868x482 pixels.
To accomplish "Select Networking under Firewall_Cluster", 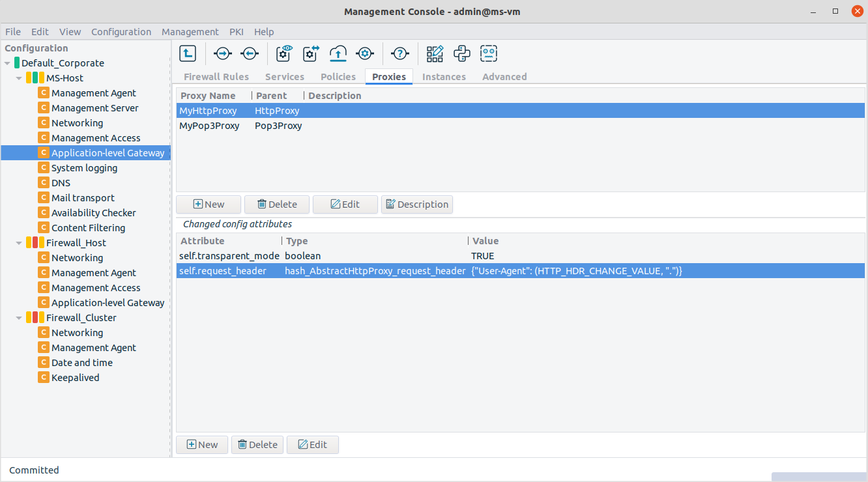I will pos(78,333).
